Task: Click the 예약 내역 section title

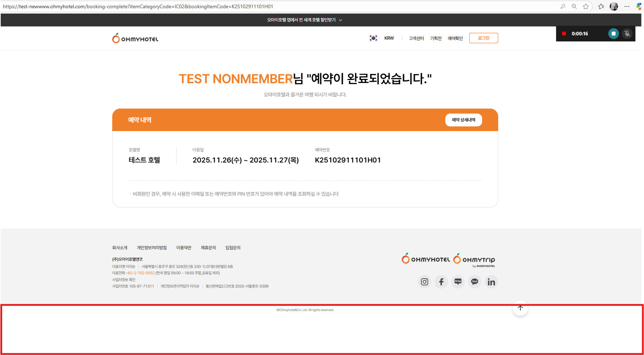Action: coord(140,120)
